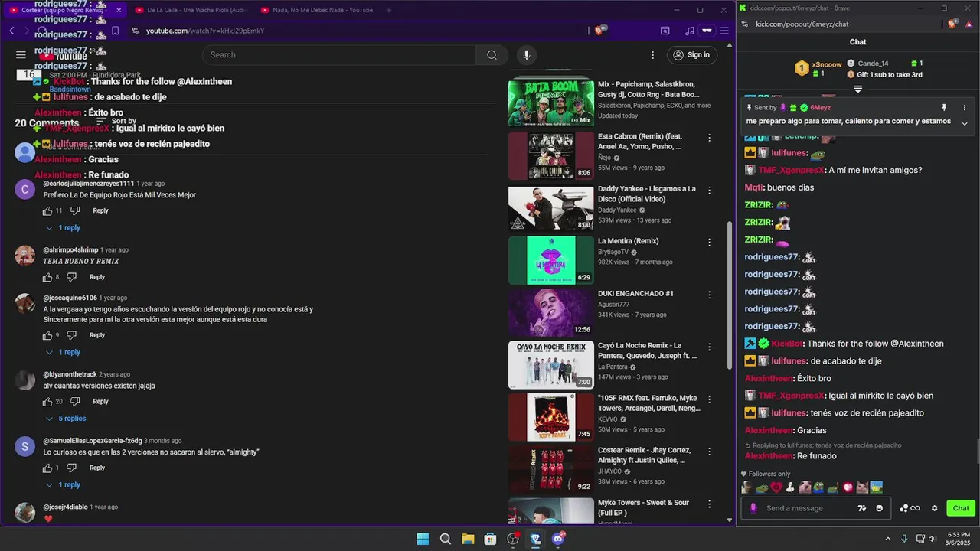Like the klyanonthetrack comment

coord(47,401)
